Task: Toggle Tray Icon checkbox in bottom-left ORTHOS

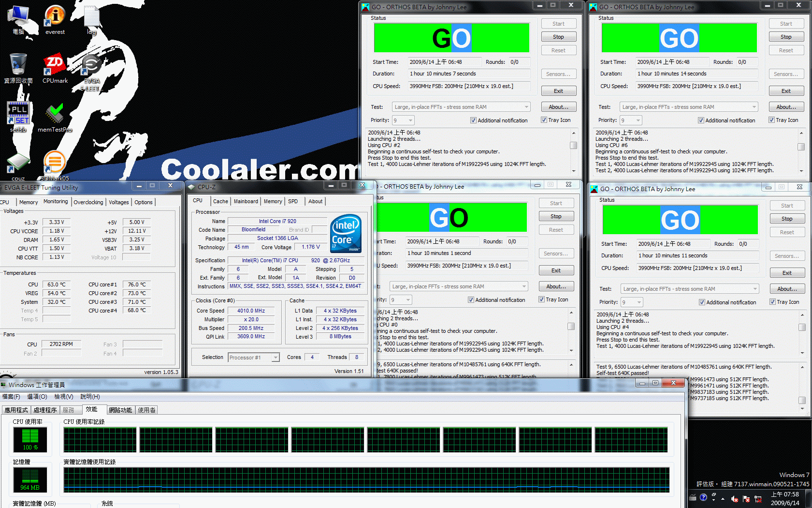Action: pos(542,299)
